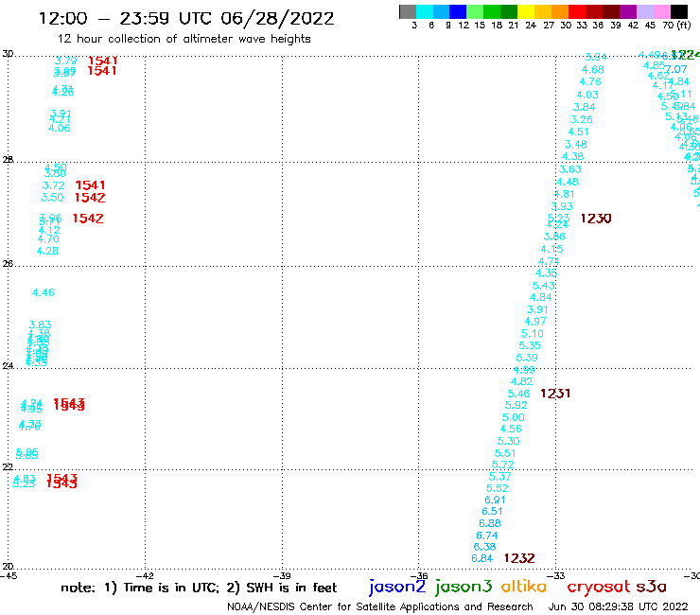Click the jason3 satellite legend label
Screen dimensions: 700x615
pyautogui.click(x=464, y=588)
